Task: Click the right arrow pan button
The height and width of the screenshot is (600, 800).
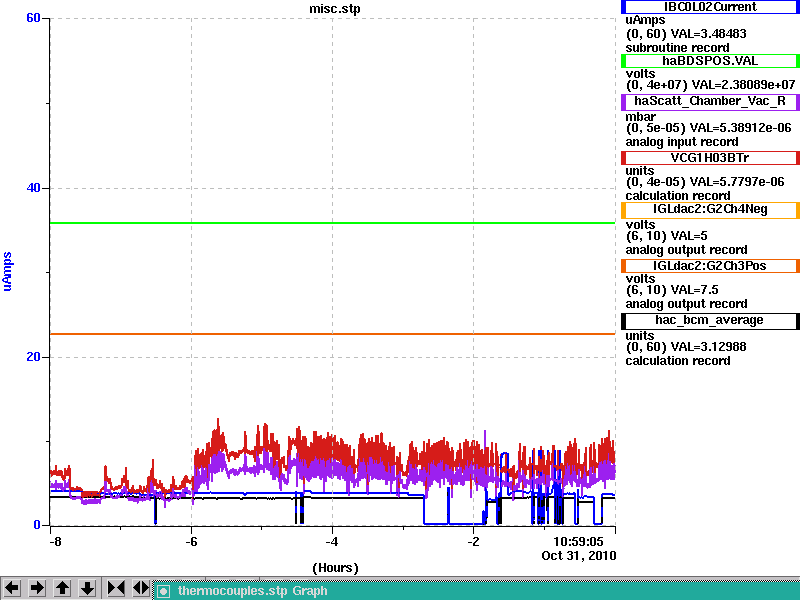Action: [37, 588]
